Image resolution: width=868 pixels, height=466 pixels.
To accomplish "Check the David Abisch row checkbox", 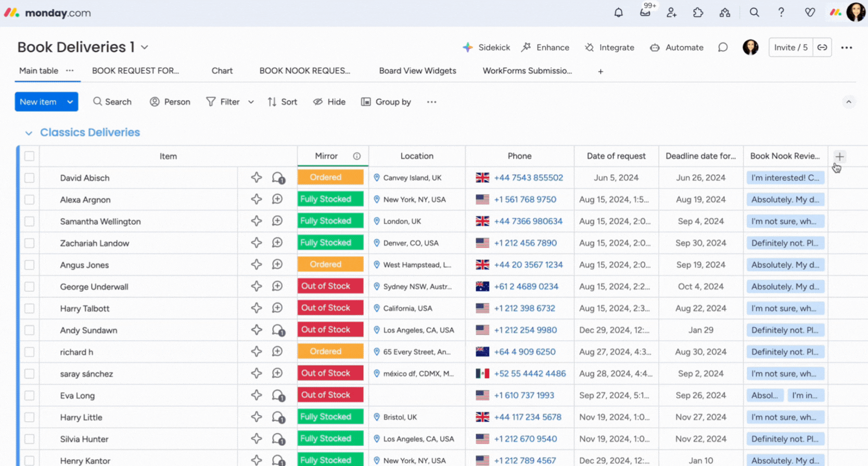I will (30, 178).
